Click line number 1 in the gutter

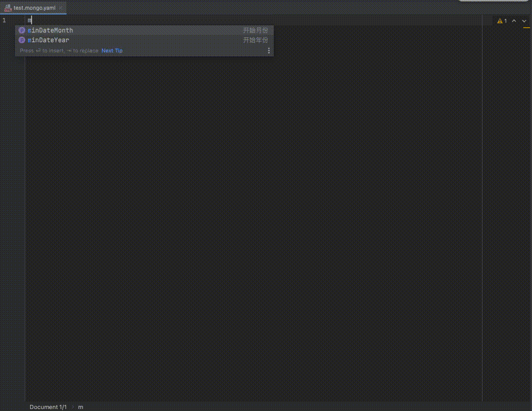pyautogui.click(x=4, y=20)
